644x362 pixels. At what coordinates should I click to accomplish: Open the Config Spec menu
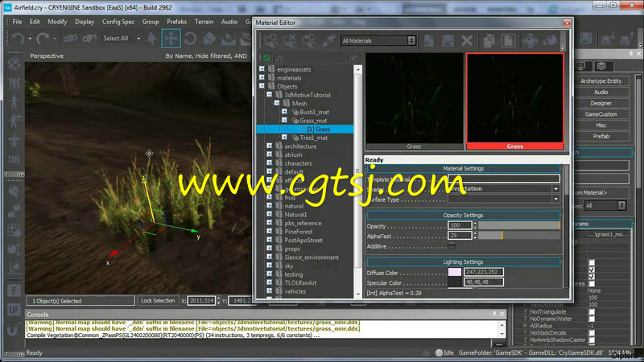tap(118, 22)
